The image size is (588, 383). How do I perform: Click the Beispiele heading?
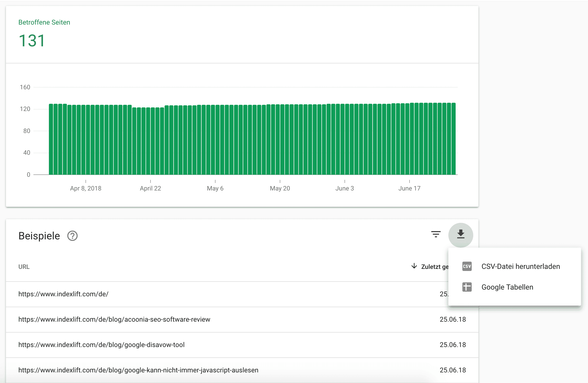point(39,236)
